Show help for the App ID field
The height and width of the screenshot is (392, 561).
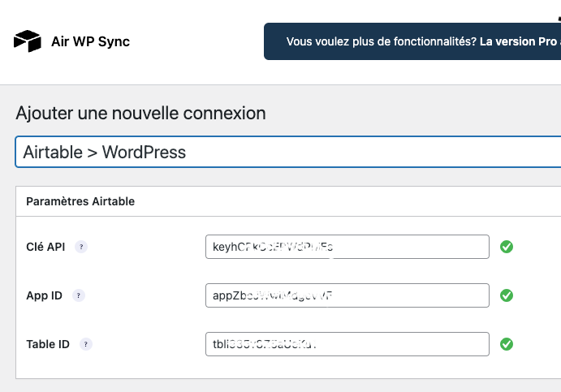tap(79, 295)
